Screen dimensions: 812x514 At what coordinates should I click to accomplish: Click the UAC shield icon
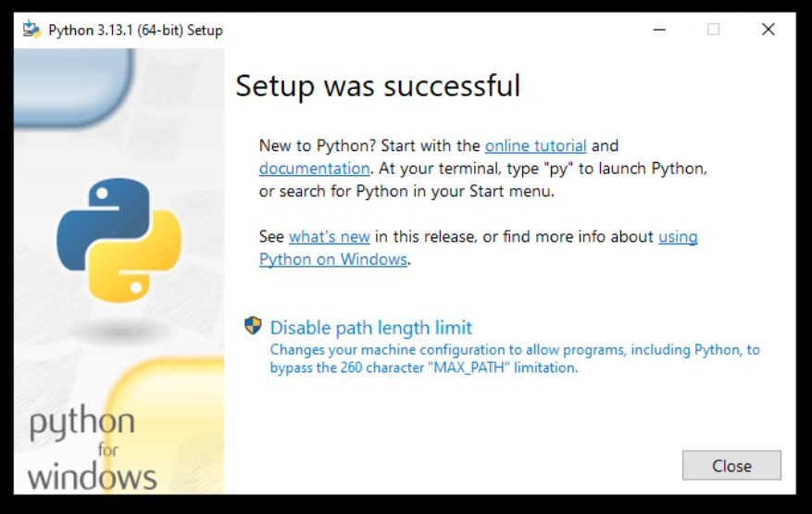(253, 326)
